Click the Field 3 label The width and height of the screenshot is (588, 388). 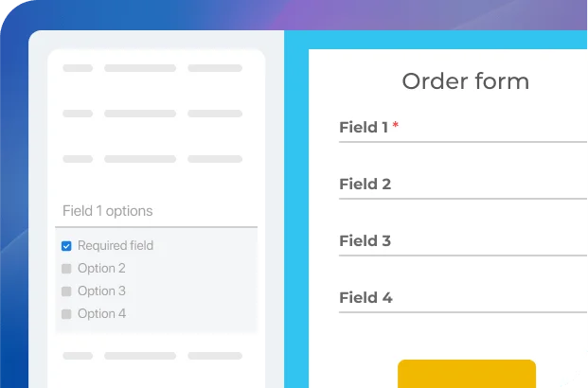click(365, 241)
